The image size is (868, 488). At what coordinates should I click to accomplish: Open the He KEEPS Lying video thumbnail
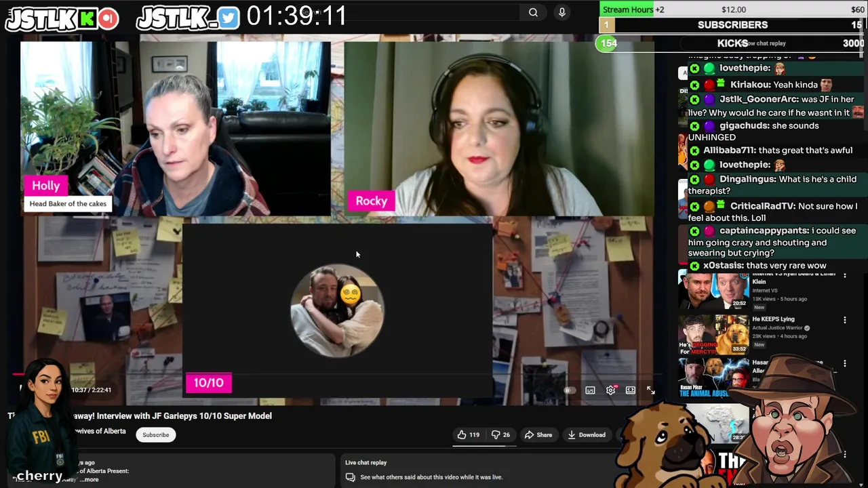713,335
